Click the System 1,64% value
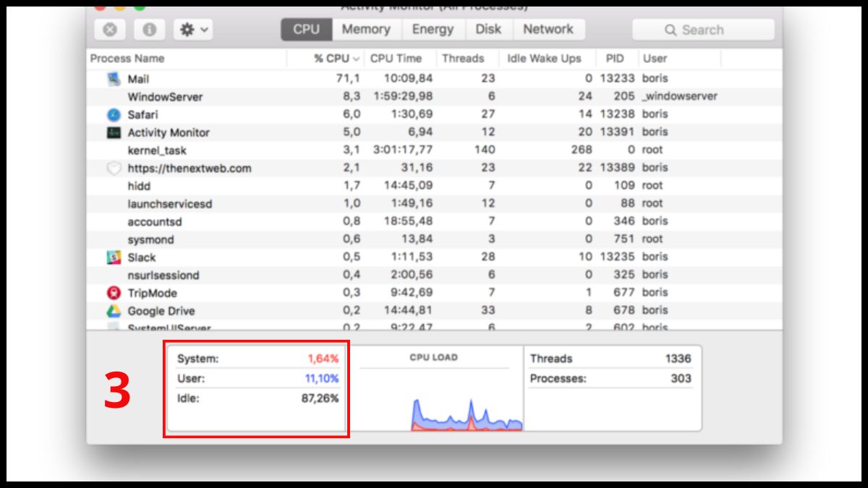Screen dimensions: 868x488 [323, 359]
